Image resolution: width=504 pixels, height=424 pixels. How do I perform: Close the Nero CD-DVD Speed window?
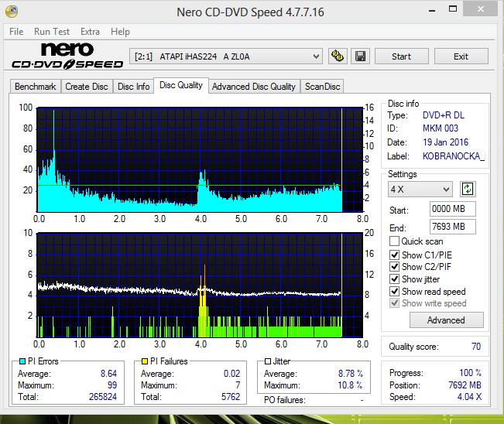click(x=481, y=9)
